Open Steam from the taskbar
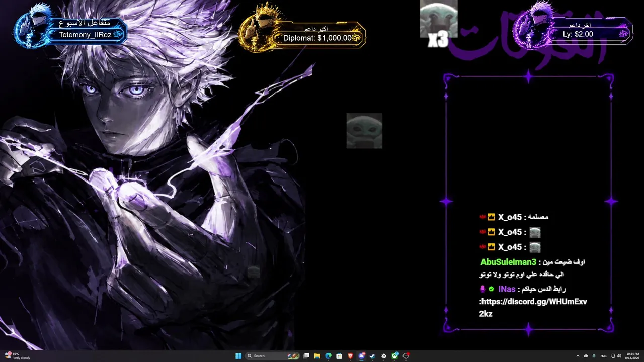Image resolution: width=644 pixels, height=362 pixels. point(372,356)
